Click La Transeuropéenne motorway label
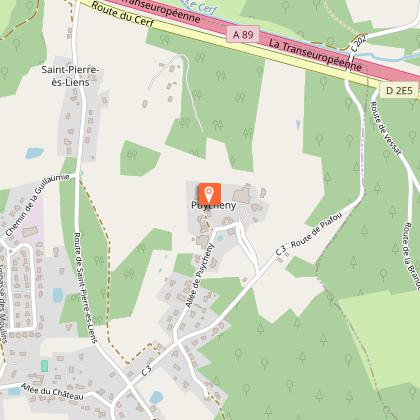The image size is (420, 420). pos(315,55)
